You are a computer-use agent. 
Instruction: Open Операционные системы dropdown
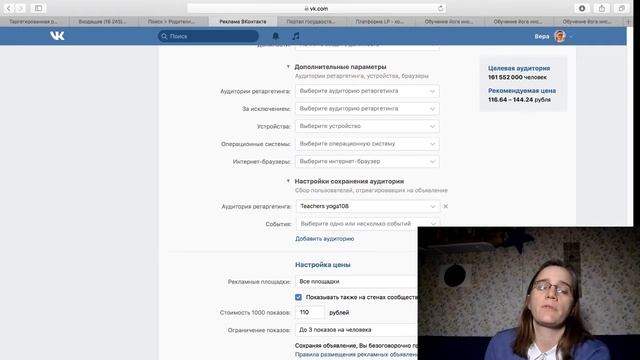click(367, 144)
